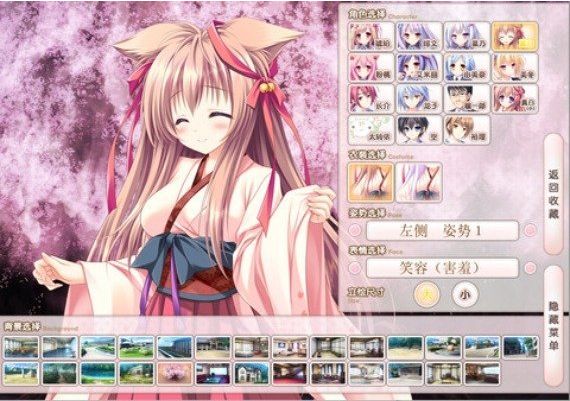This screenshot has height=401, width=570.
Task: Select the fifth background in the top row
Action: pos(175,348)
